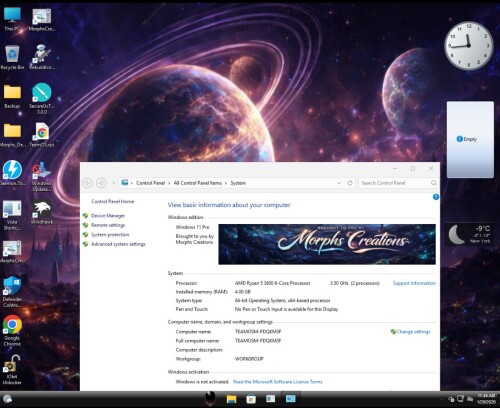
Task: Click the search magnifier icon
Action: point(433,183)
